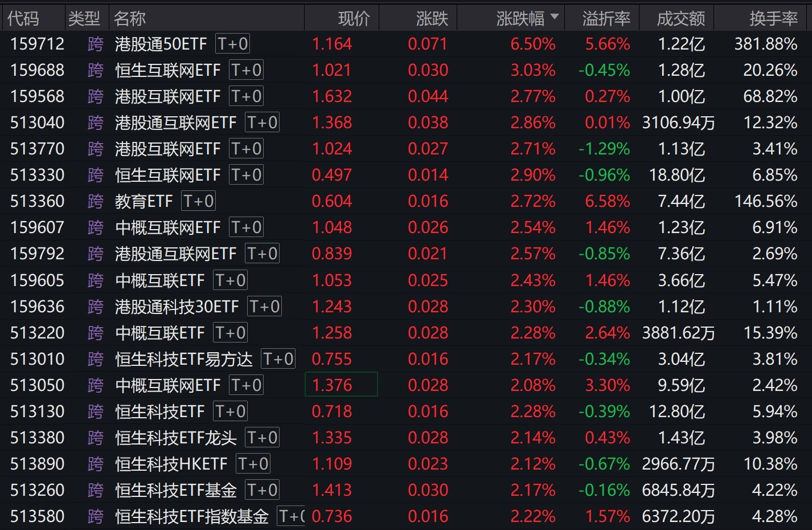This screenshot has width=812, height=530.
Task: Open the 恒生科技ETF基金 fund name
Action: (175, 490)
